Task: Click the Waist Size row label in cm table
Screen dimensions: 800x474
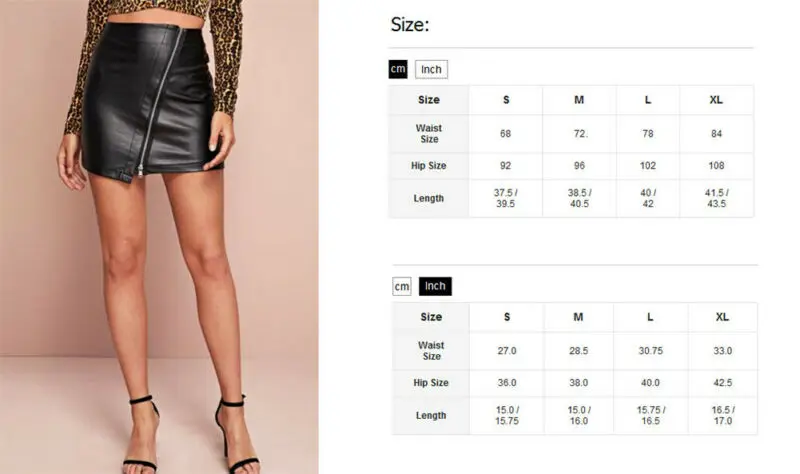Action: tap(429, 134)
